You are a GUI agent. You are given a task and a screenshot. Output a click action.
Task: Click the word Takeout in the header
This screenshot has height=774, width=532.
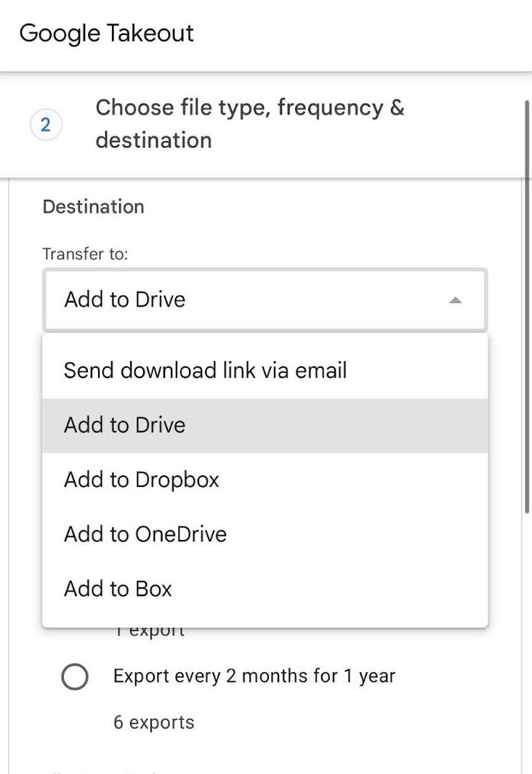point(150,33)
